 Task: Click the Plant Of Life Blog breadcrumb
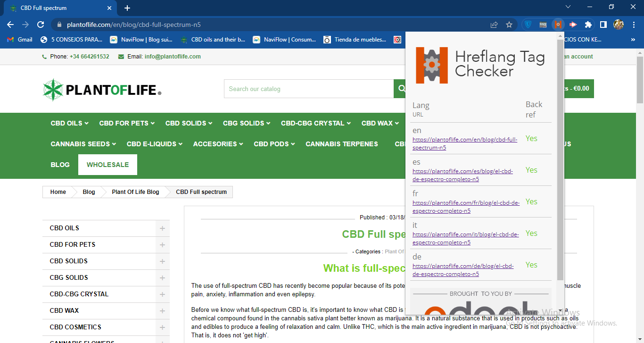[x=135, y=192]
